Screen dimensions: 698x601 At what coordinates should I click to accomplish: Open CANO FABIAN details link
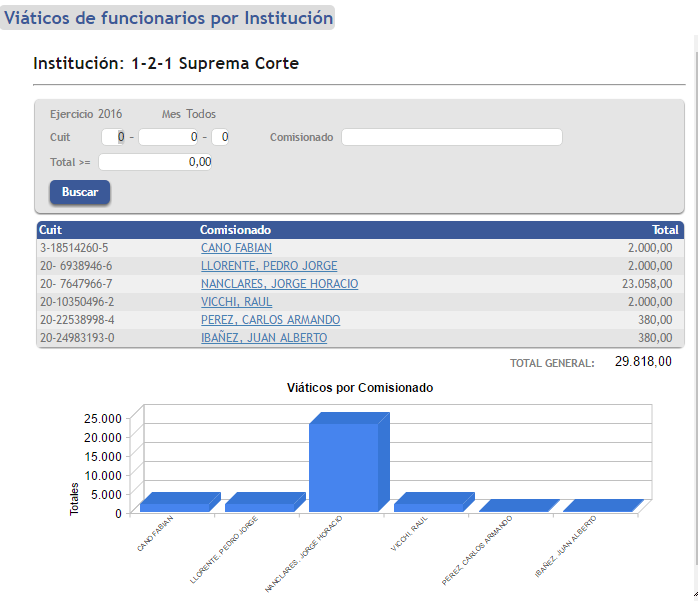(x=236, y=248)
